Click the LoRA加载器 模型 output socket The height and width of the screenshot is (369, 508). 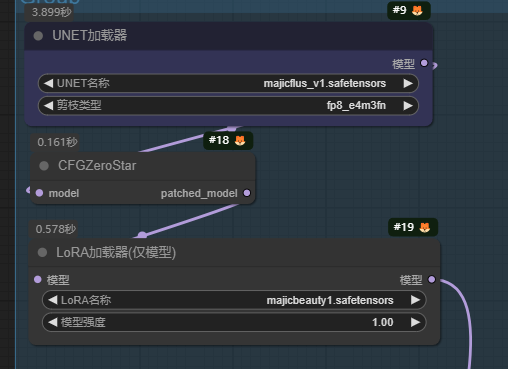[432, 279]
